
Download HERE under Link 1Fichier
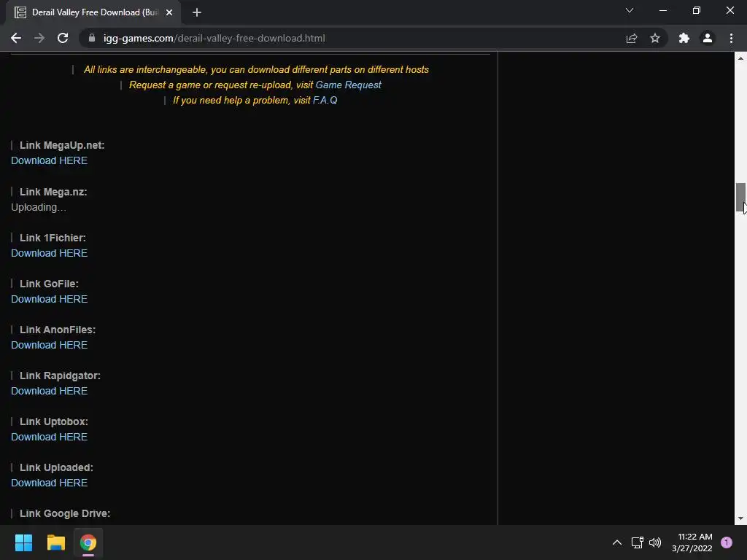49,253
